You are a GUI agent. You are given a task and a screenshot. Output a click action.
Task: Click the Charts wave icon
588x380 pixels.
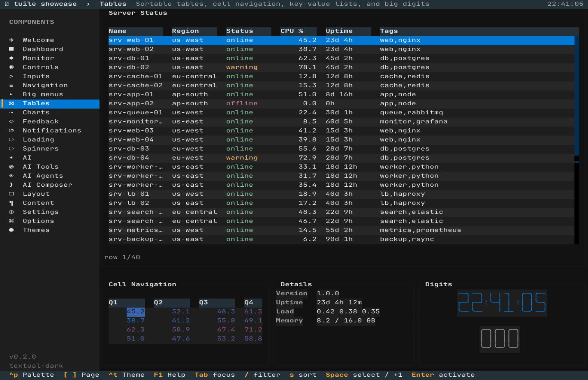11,112
